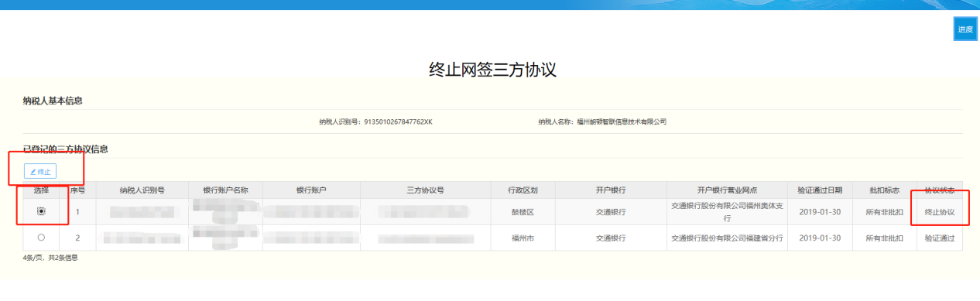
Task: Click the 三方协议号 column header
Action: [x=425, y=190]
